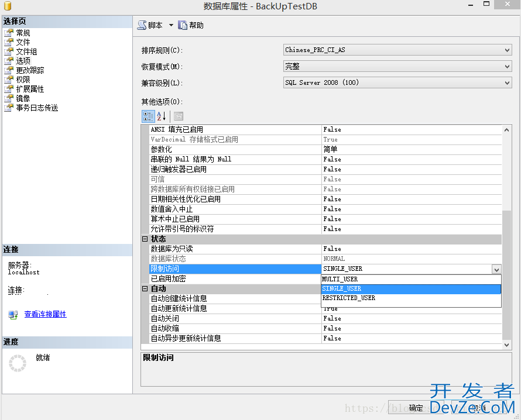The height and width of the screenshot is (420, 521).
Task: Click the 文件 page icon
Action: (x=9, y=42)
